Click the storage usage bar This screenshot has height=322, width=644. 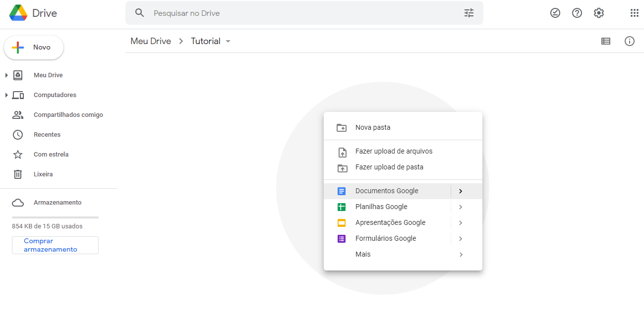coord(55,217)
